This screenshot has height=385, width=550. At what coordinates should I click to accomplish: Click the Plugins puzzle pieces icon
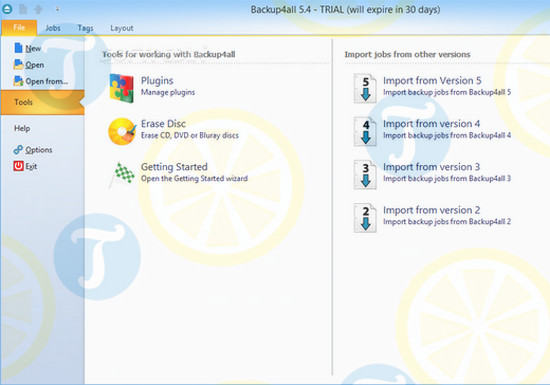[x=121, y=88]
